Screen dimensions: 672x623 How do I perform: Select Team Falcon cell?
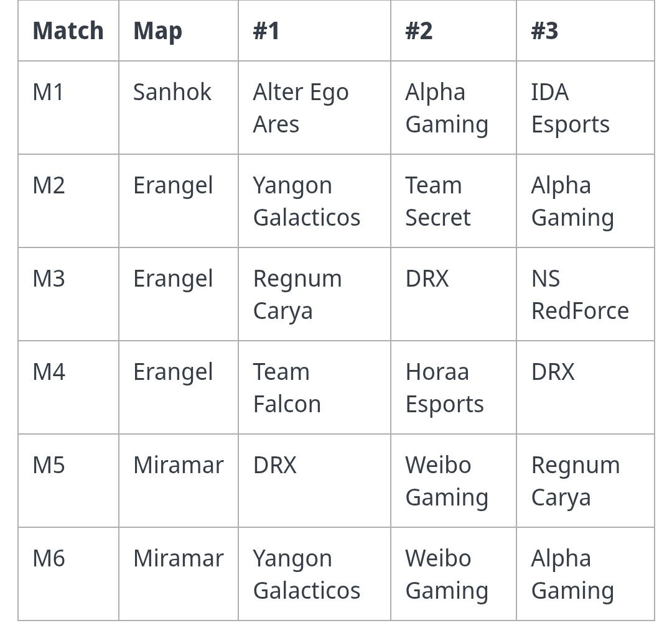287,388
